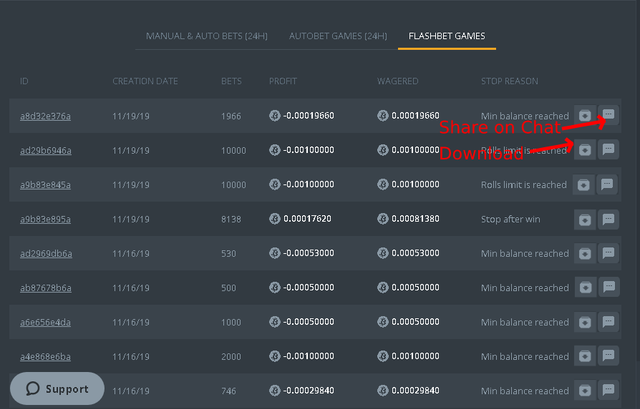Image resolution: width=640 pixels, height=409 pixels.
Task: Click the bitcoin icon beside profit 0.00017620
Action: (x=275, y=219)
